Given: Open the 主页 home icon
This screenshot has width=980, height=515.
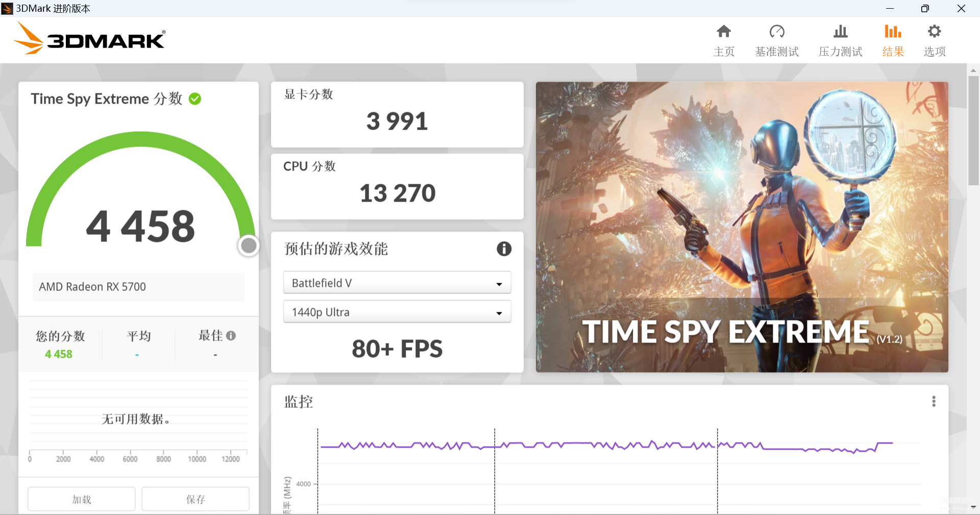Looking at the screenshot, I should point(724,32).
